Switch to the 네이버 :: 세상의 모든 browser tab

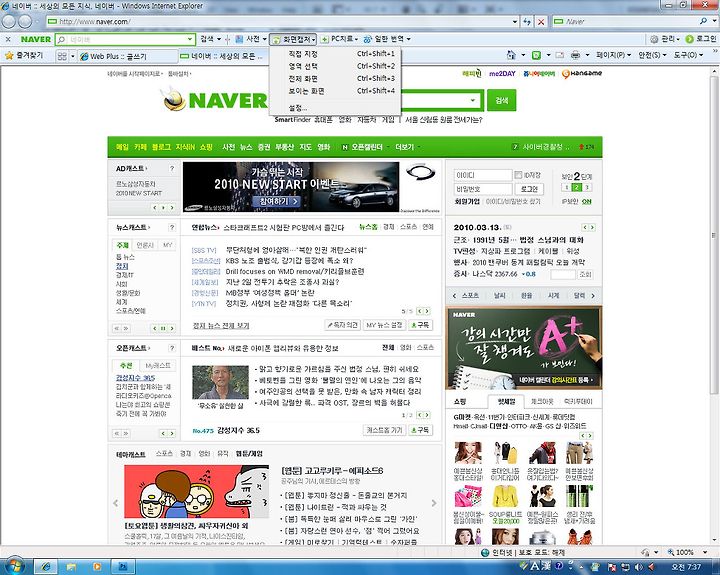[224, 56]
